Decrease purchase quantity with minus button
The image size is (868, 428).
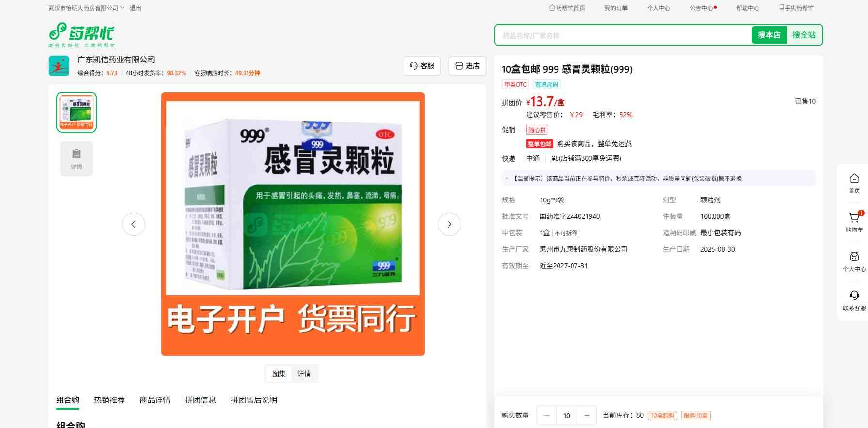547,415
